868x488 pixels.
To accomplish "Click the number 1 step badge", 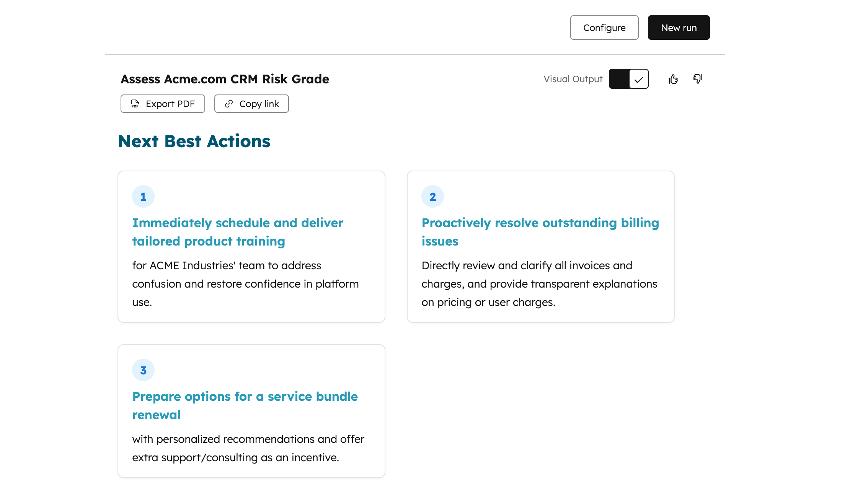I will (x=143, y=197).
